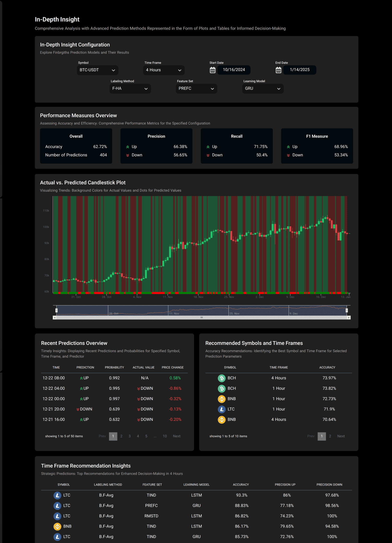Open the Symbol dropdown showing BTC-USDT
The height and width of the screenshot is (543, 392).
pyautogui.click(x=97, y=70)
